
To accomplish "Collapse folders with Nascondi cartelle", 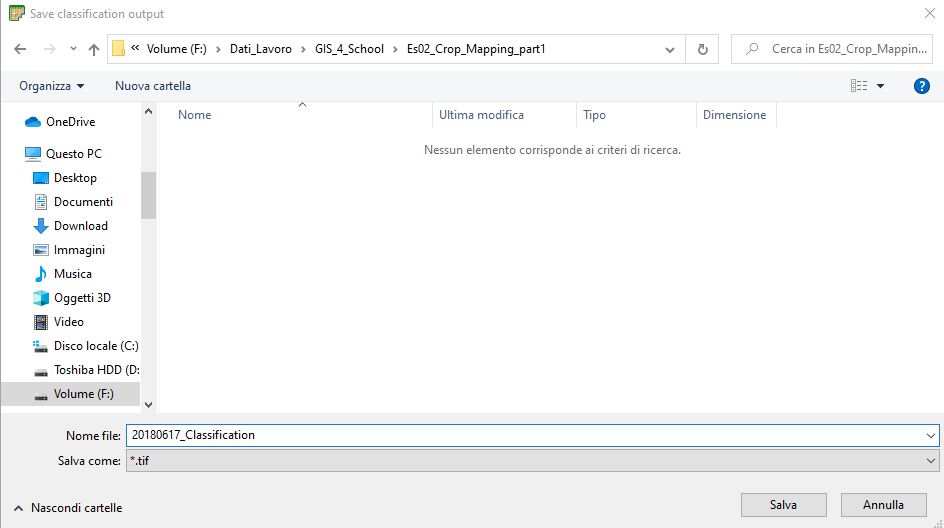I will (x=68, y=508).
